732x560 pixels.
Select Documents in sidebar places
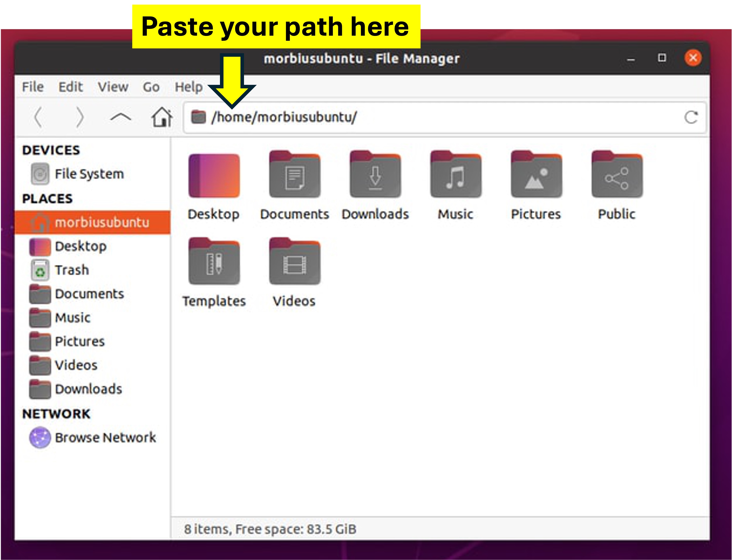point(93,294)
